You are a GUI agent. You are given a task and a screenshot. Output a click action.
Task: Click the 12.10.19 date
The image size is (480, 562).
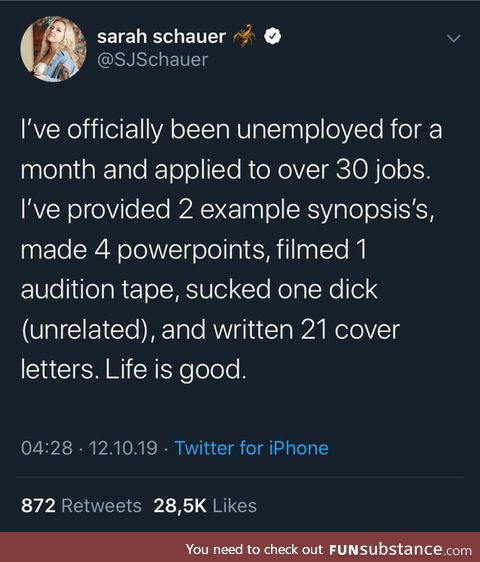123,448
